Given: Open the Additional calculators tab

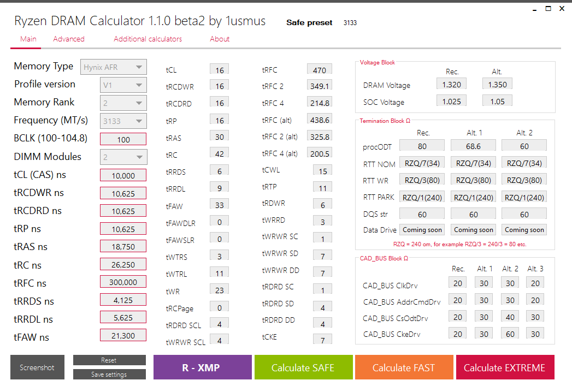Looking at the screenshot, I should tap(148, 39).
